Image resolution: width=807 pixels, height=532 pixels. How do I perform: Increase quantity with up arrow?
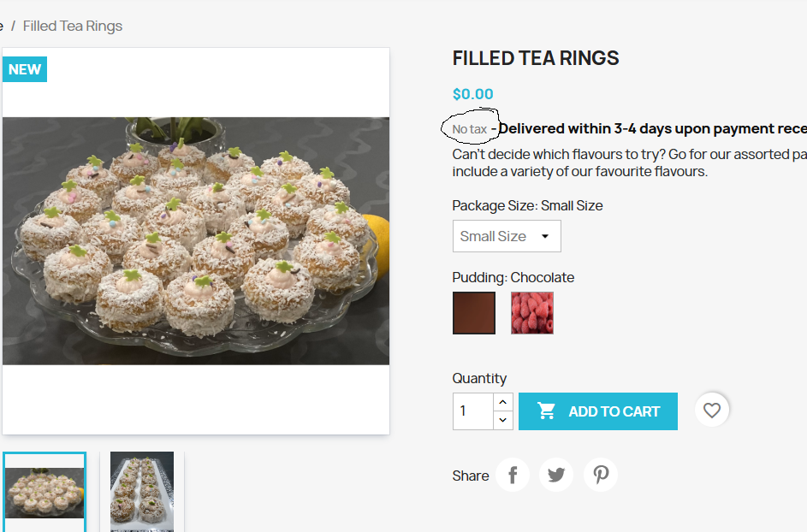click(503, 402)
